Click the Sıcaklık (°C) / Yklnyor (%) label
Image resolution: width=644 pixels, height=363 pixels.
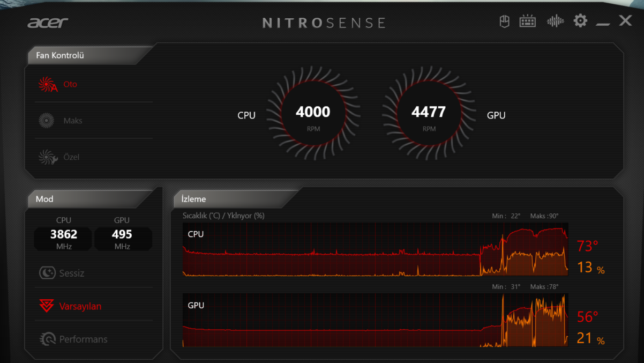pyautogui.click(x=223, y=216)
